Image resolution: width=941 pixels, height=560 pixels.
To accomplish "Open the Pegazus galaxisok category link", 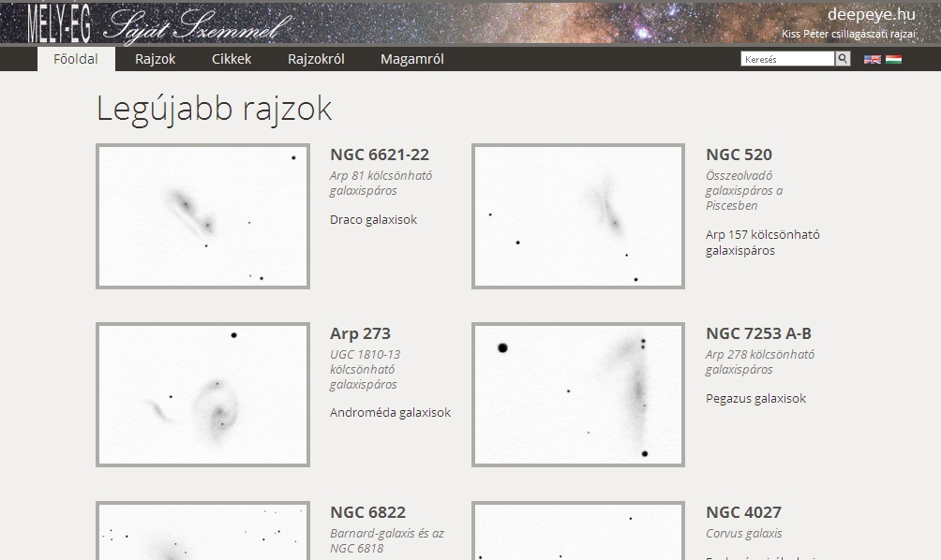I will point(755,399).
